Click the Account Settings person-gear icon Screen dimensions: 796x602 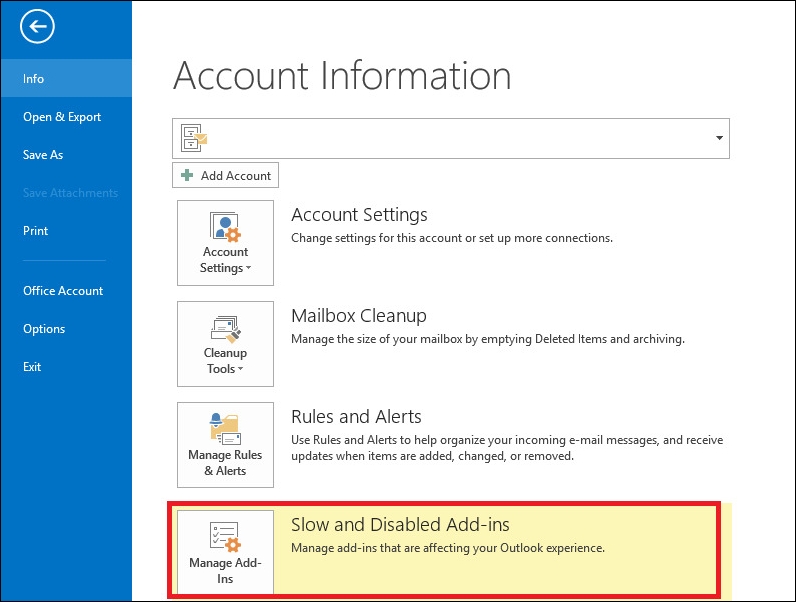click(x=225, y=227)
